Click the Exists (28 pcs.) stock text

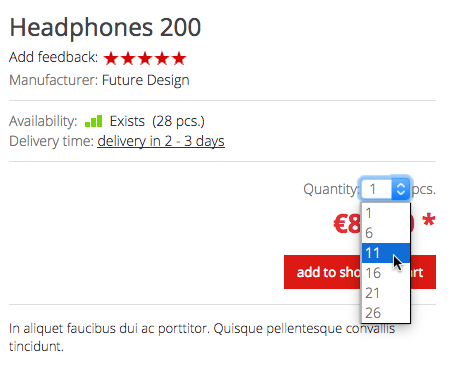(157, 121)
